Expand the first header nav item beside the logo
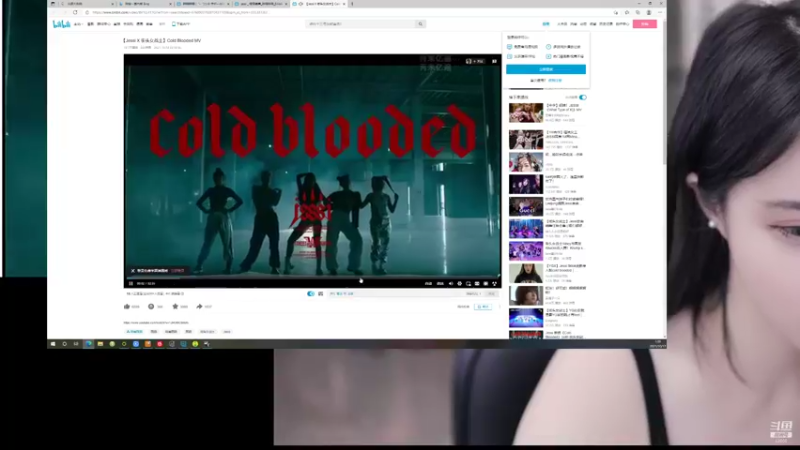The height and width of the screenshot is (450, 800). [x=78, y=24]
